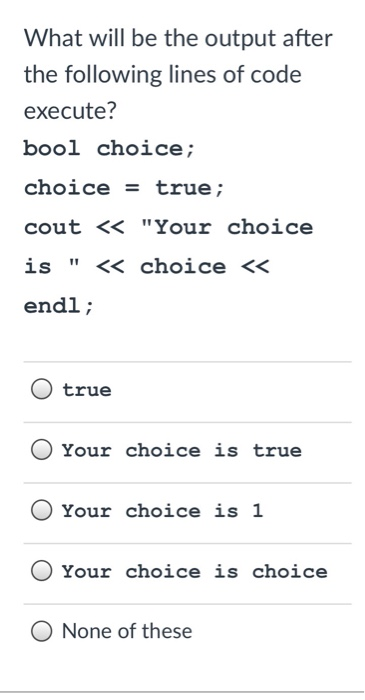Click the "What will be the output after" line
365x700 pixels.
tap(178, 38)
